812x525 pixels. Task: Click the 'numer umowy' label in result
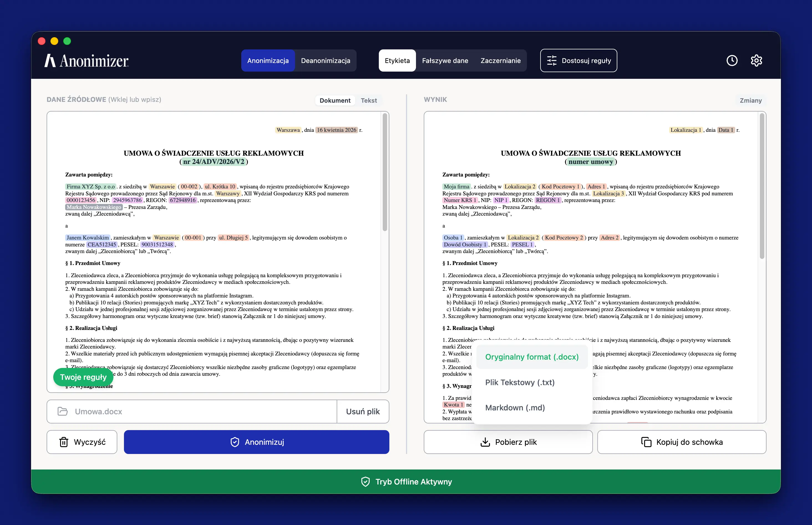click(591, 161)
